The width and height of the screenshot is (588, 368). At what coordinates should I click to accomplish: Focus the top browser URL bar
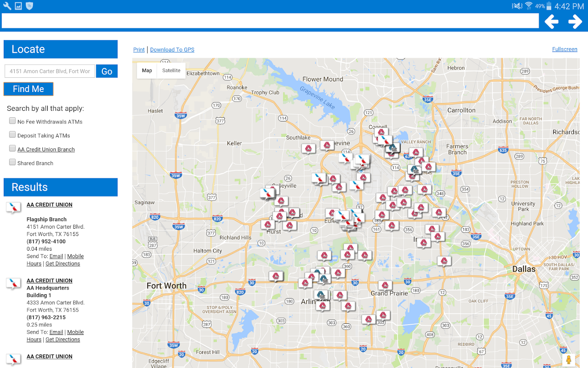pyautogui.click(x=270, y=20)
